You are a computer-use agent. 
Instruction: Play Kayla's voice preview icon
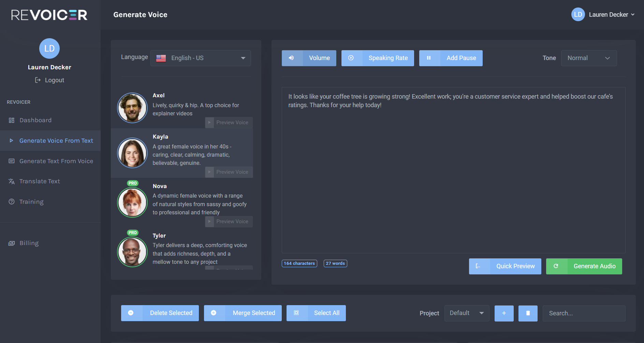209,172
